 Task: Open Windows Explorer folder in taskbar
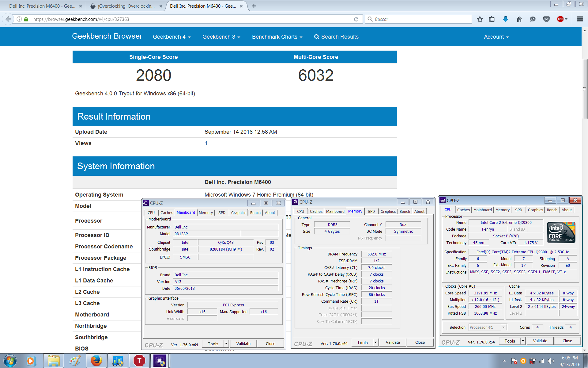click(x=54, y=361)
